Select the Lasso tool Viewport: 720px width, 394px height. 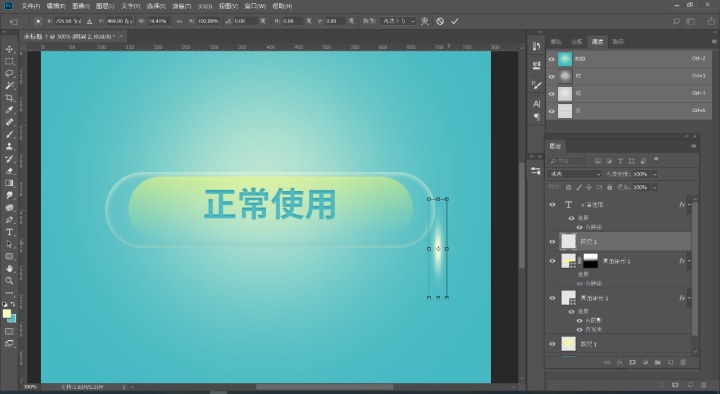[x=9, y=73]
